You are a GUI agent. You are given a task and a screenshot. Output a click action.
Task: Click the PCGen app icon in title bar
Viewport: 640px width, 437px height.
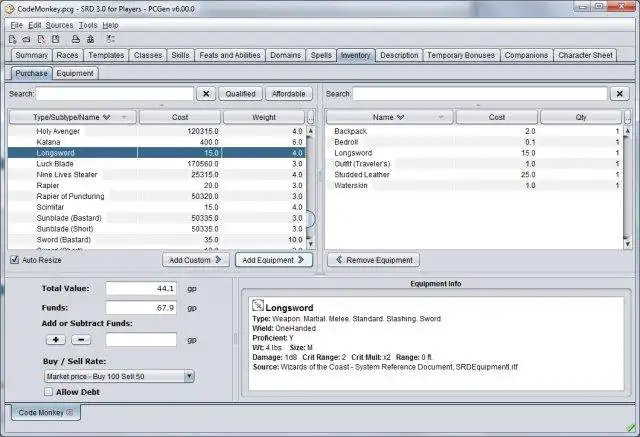[x=9, y=9]
